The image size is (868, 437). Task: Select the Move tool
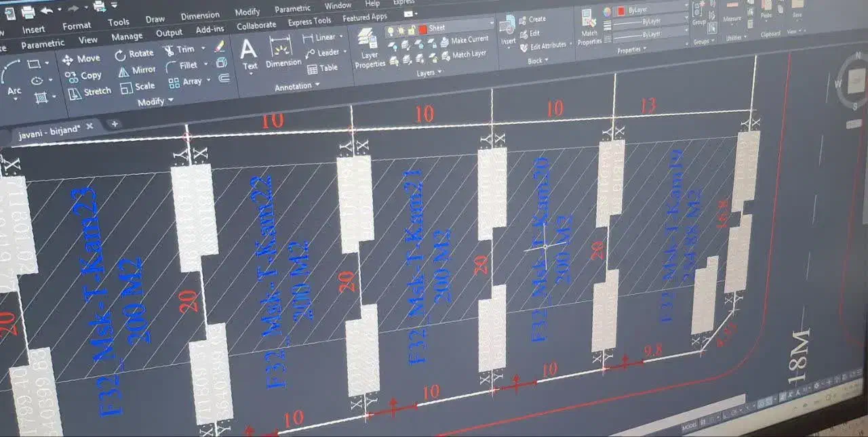[81, 59]
